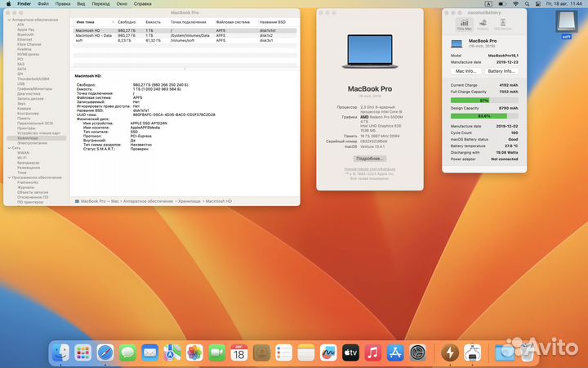Sort by Имя тома column header

pyautogui.click(x=85, y=22)
